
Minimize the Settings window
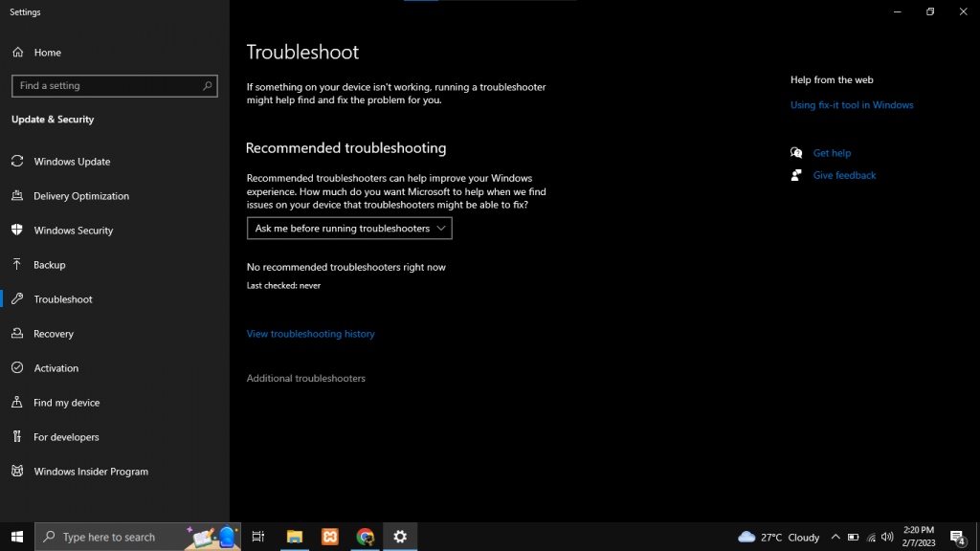898,11
